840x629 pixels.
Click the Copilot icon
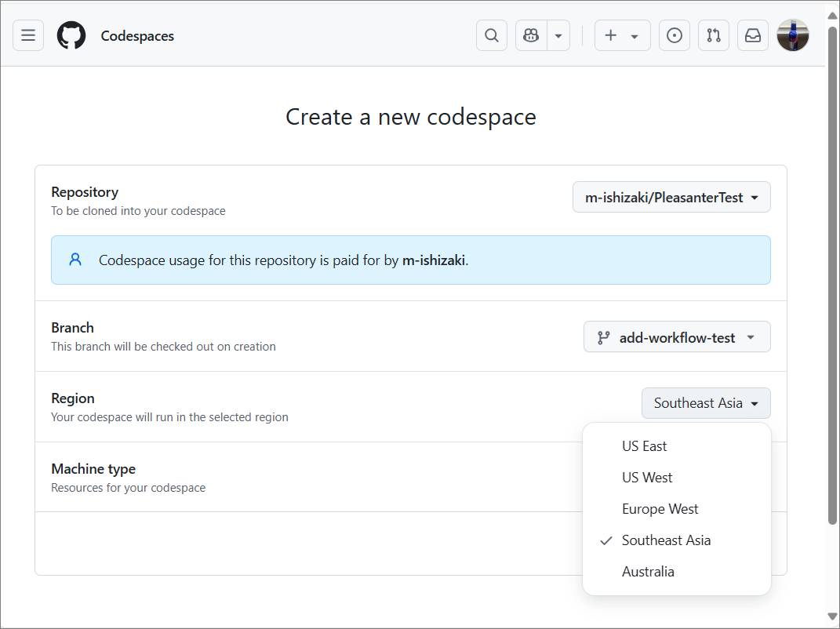click(x=530, y=35)
